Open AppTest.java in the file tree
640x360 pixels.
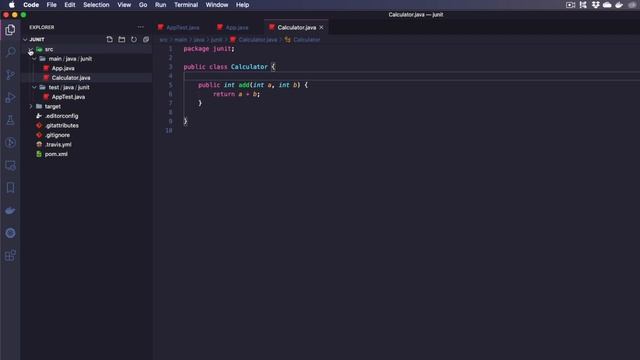pyautogui.click(x=68, y=97)
